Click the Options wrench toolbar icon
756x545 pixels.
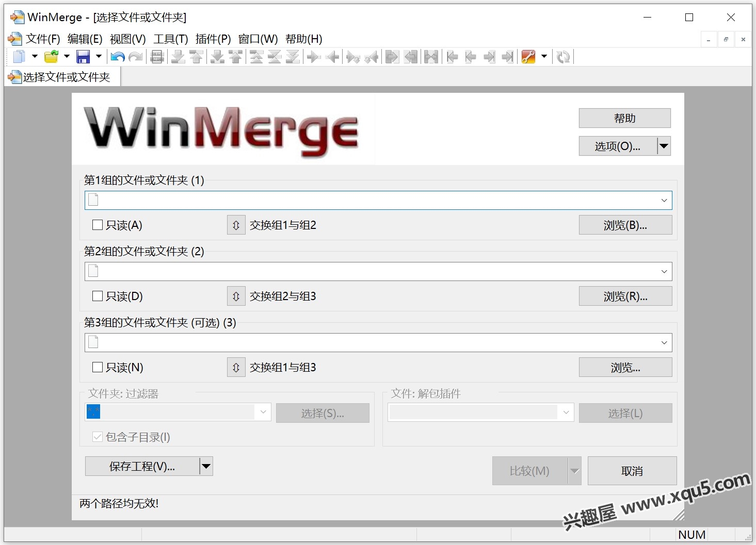point(528,57)
